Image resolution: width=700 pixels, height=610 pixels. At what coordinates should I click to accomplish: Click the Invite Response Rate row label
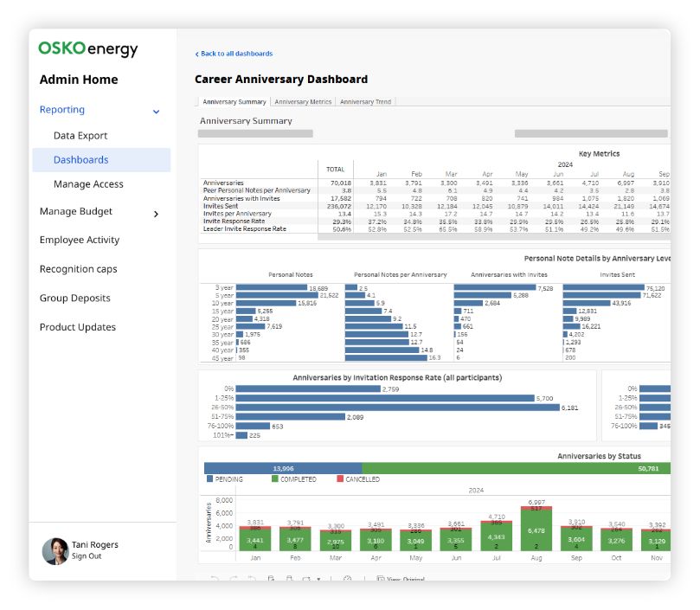[234, 221]
